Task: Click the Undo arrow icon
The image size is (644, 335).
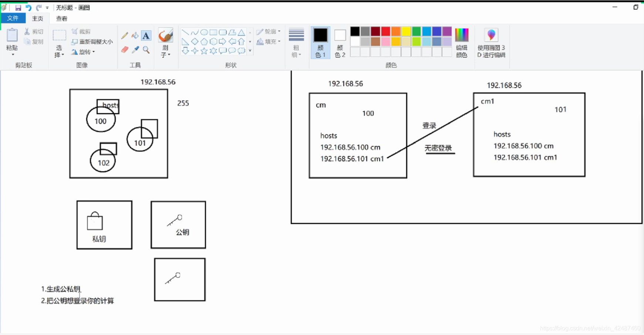Action: pos(28,7)
